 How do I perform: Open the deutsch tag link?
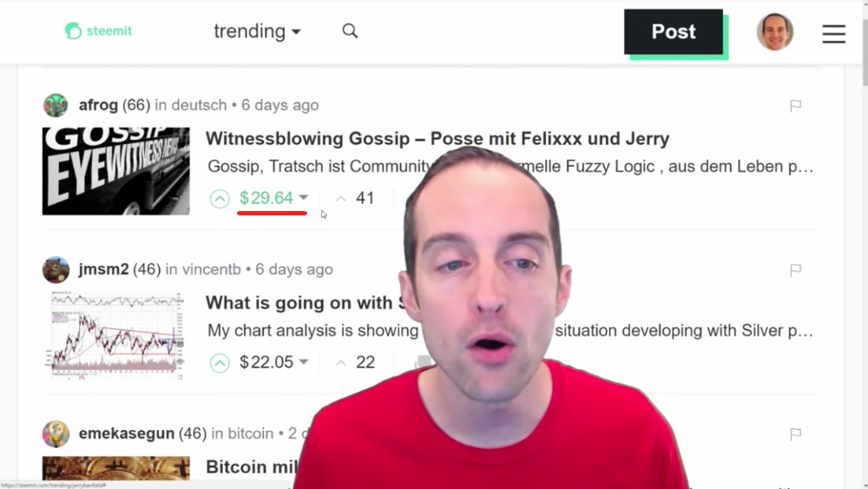199,105
